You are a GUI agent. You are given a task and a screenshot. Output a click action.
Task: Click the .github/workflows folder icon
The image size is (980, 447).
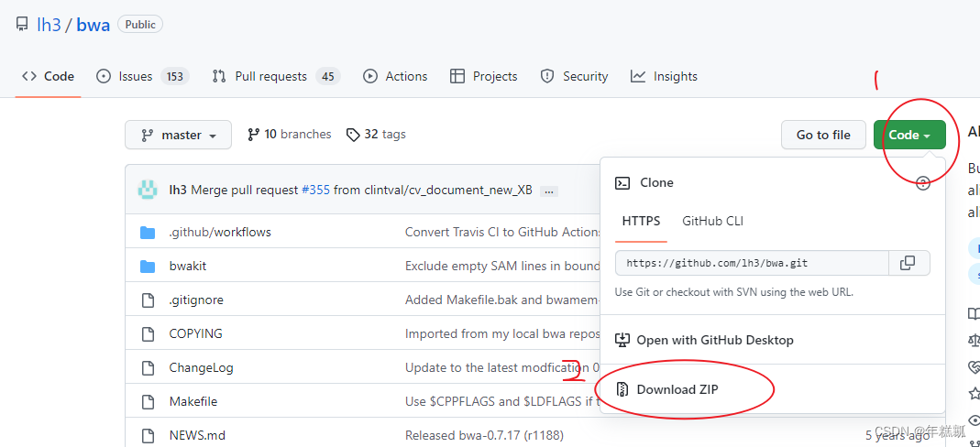(148, 233)
